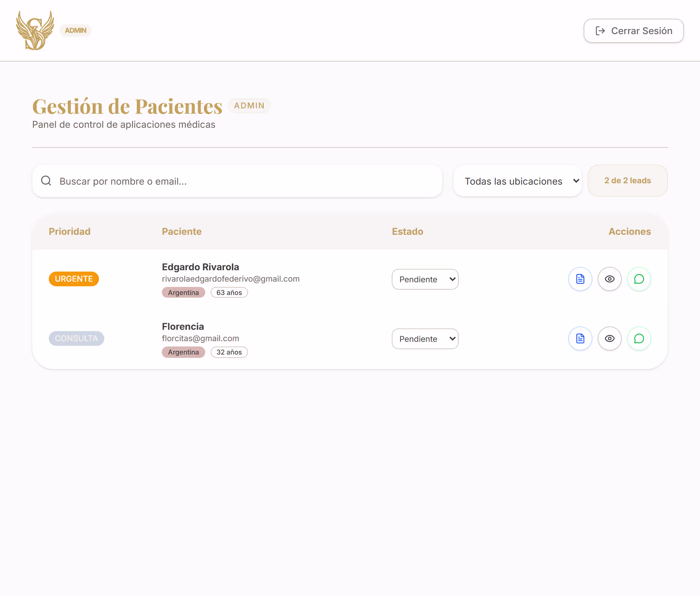Focus the search by name or email field
700x596 pixels.
click(x=246, y=181)
